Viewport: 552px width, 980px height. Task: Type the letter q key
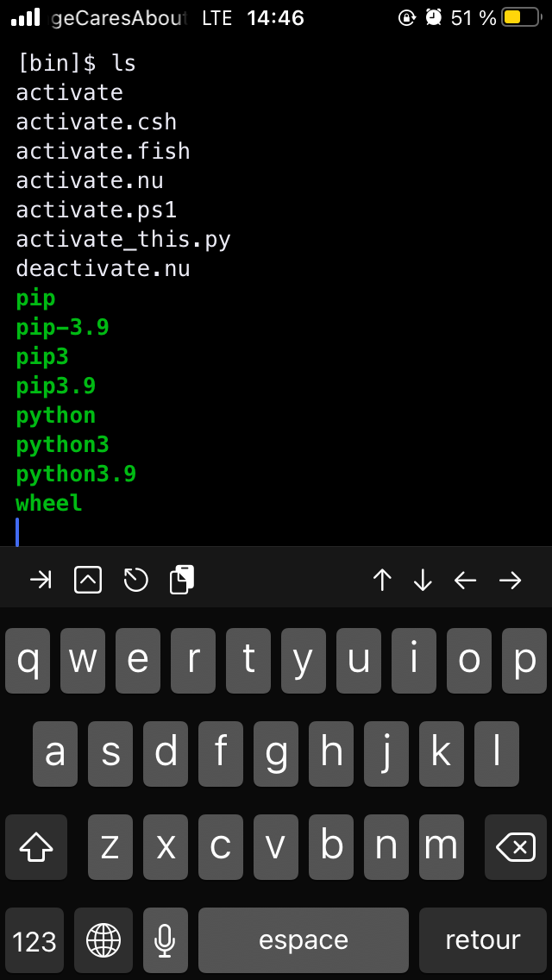click(x=28, y=661)
